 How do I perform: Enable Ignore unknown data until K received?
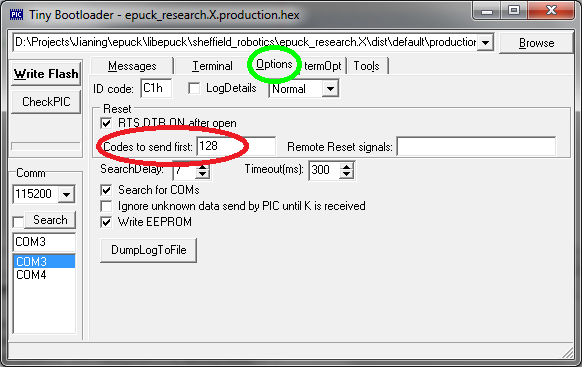pos(106,206)
